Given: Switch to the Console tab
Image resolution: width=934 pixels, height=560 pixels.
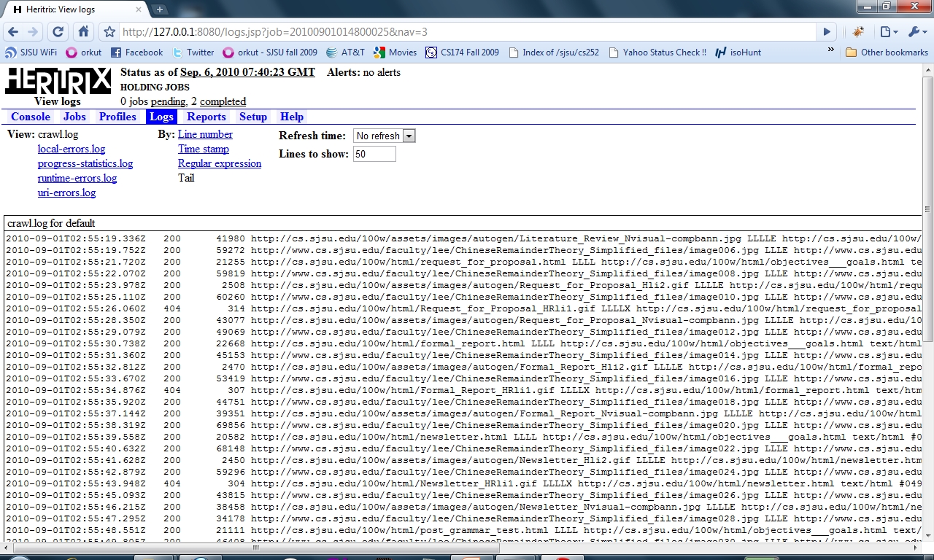Looking at the screenshot, I should [31, 117].
